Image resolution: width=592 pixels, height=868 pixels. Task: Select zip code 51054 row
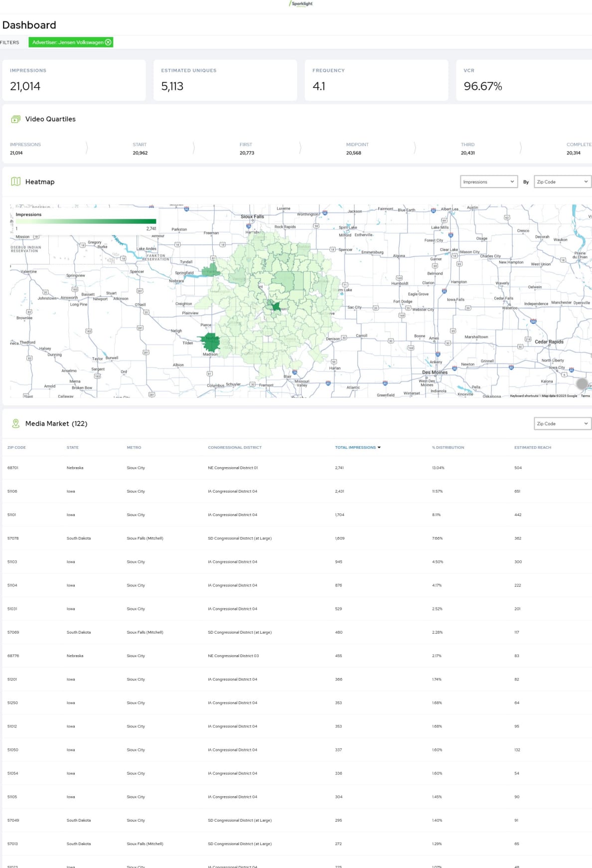(x=296, y=773)
